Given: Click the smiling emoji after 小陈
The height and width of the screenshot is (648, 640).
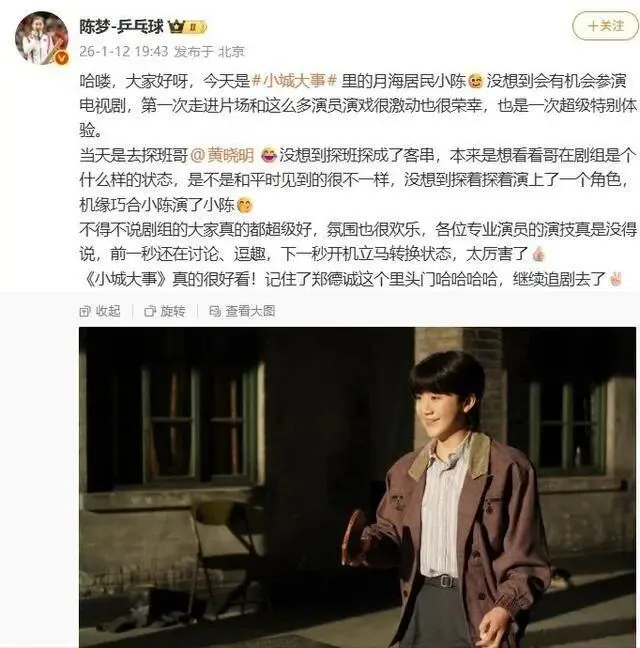Looking at the screenshot, I should click(x=476, y=81).
